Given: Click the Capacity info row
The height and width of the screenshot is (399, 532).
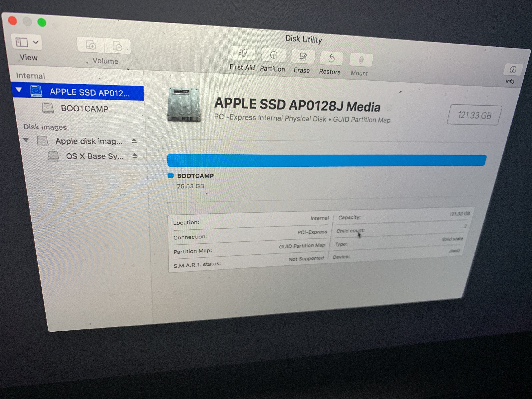Looking at the screenshot, I should tap(404, 215).
